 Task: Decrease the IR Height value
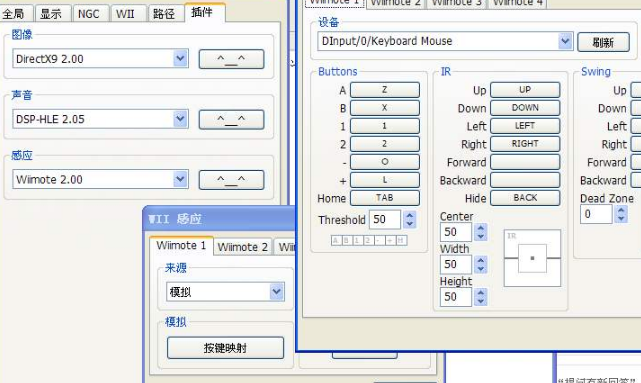pyautogui.click(x=481, y=301)
